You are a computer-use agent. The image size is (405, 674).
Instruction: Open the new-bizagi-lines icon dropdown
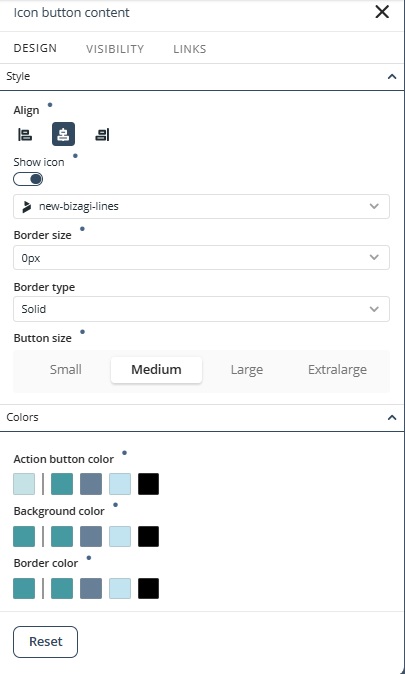pyautogui.click(x=201, y=206)
